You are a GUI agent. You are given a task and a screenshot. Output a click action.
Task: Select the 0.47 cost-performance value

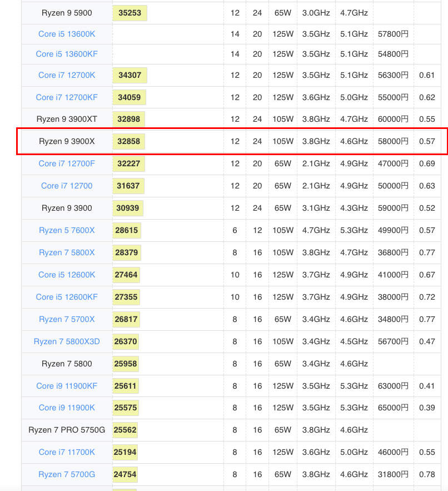427,341
